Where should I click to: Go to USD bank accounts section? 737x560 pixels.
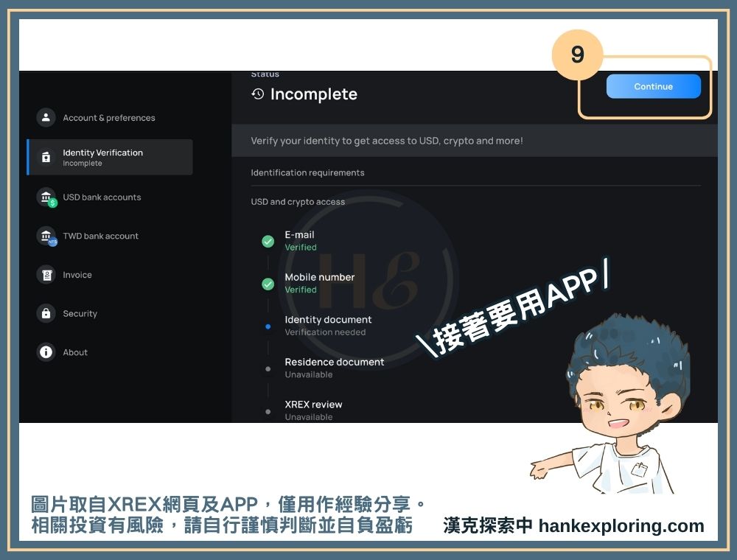coord(102,197)
